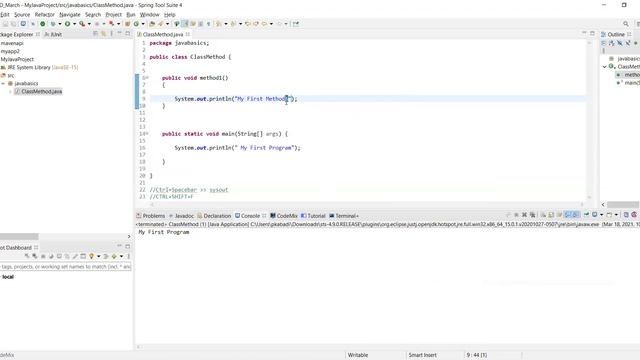Collapse ClassMethod class in Outline

tap(604, 67)
